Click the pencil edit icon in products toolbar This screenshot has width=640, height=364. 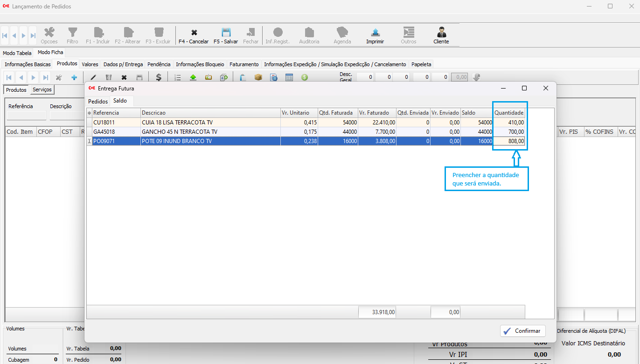point(93,77)
